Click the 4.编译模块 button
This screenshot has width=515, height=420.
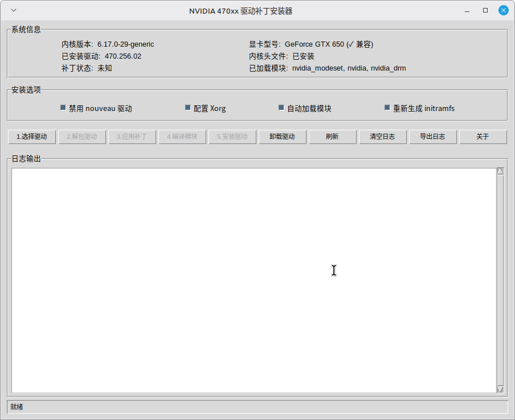(182, 137)
